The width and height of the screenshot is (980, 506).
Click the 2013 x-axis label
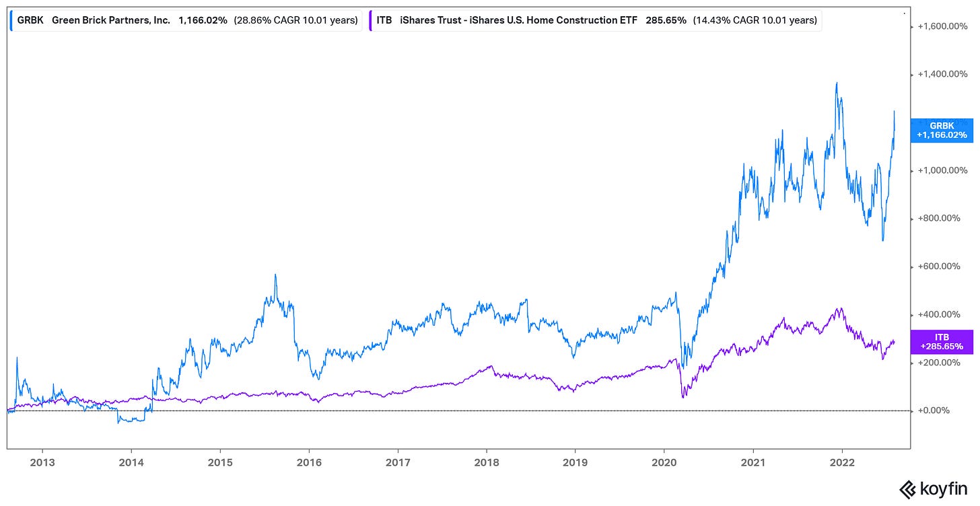coord(42,464)
